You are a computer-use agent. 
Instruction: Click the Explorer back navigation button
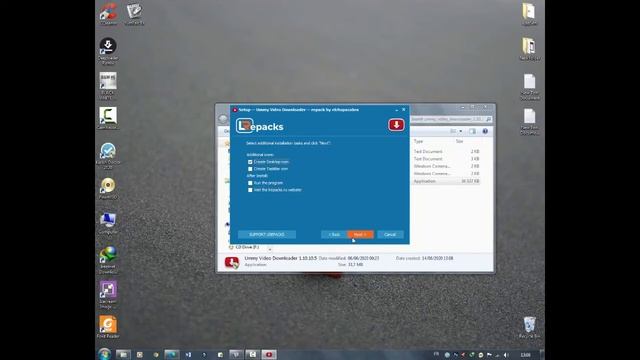coord(222,119)
